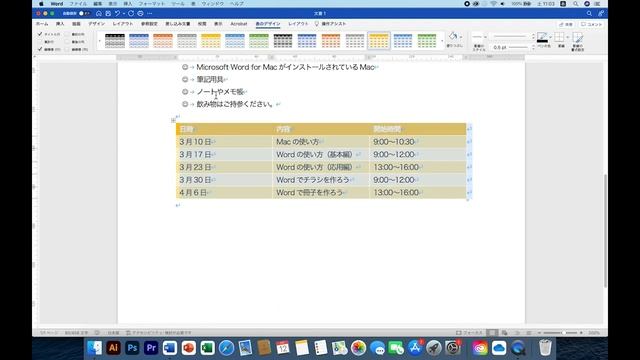Screen dimensions: 640x360
Task: Click the 日本語 language indicator in the status bar
Action: [x=113, y=333]
